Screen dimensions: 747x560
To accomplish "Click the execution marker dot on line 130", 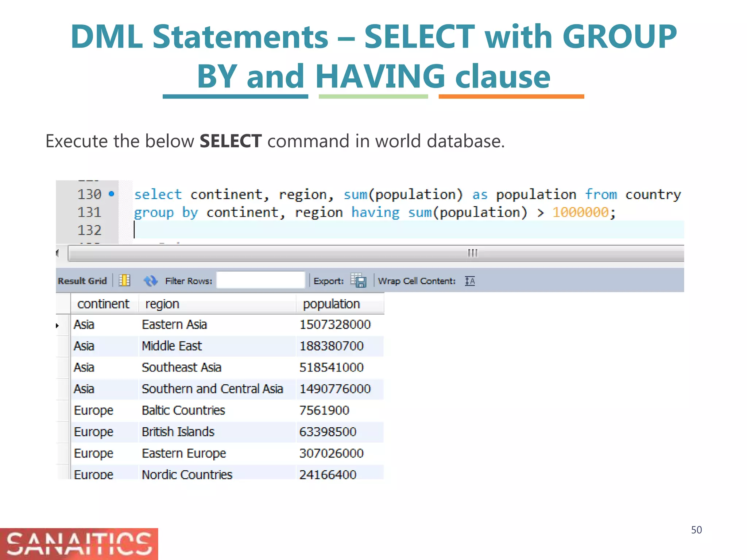I will point(112,194).
